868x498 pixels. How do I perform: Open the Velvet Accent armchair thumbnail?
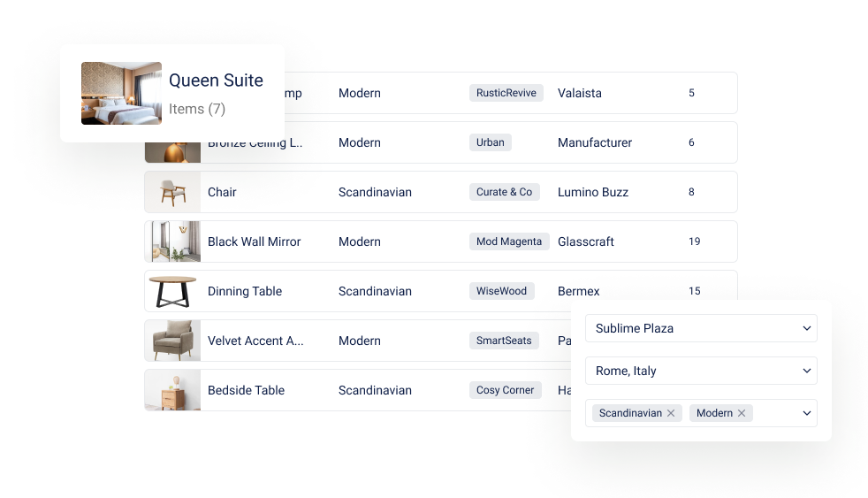(x=172, y=341)
